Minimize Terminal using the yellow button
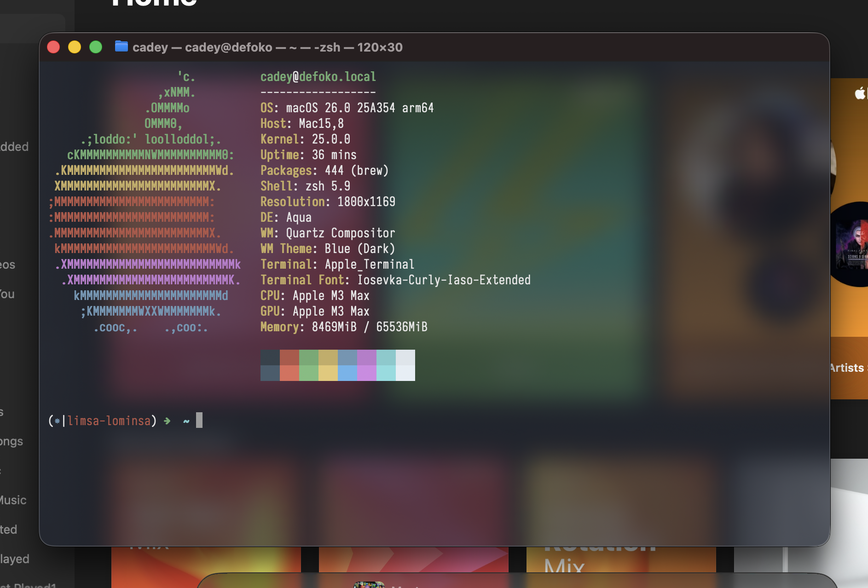Image resolution: width=868 pixels, height=588 pixels. click(75, 47)
